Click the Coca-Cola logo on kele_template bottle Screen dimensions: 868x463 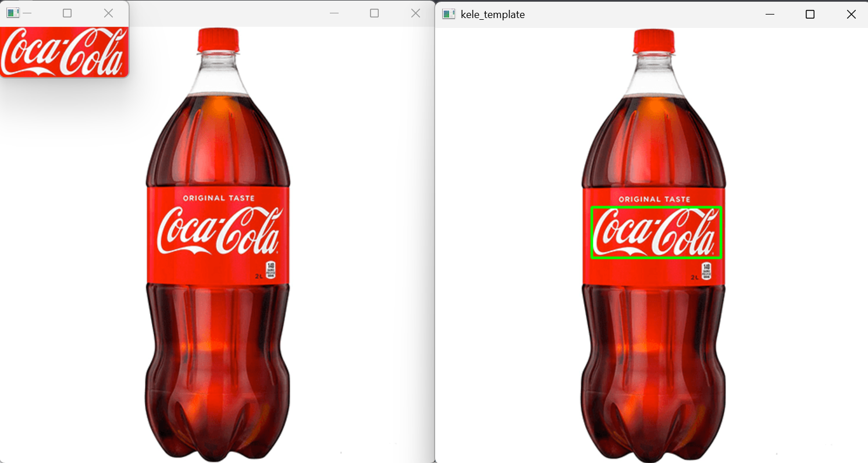click(656, 233)
